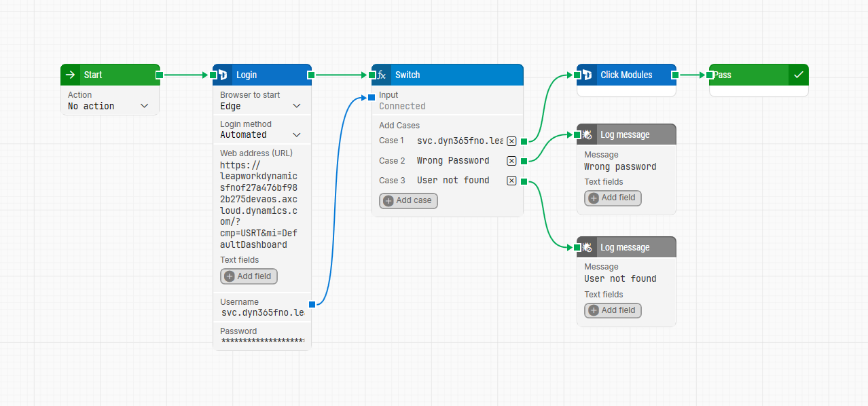Viewport: 868px width, 406px height.
Task: Click the Password input field
Action: point(262,341)
